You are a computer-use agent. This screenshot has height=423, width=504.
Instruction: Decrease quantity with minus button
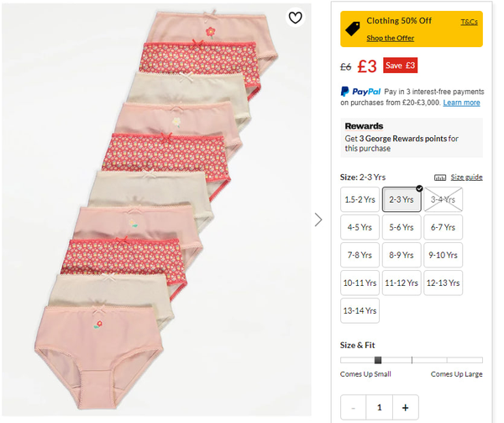[354, 408]
